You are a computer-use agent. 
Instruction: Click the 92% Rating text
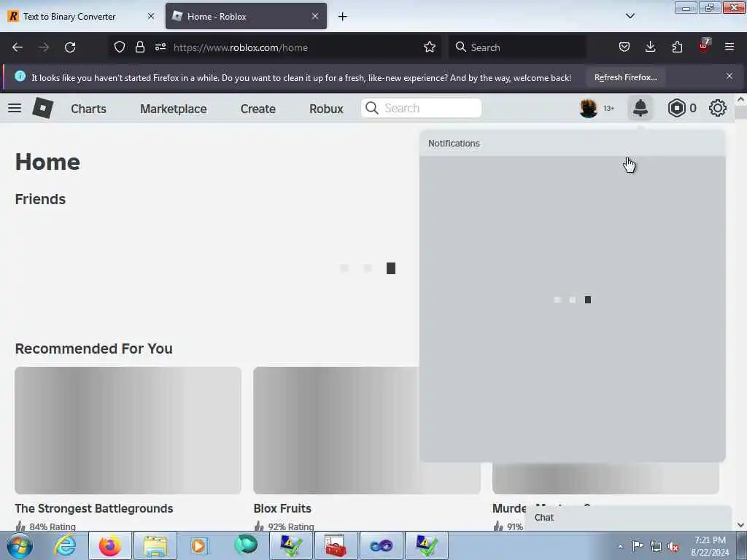(x=291, y=526)
